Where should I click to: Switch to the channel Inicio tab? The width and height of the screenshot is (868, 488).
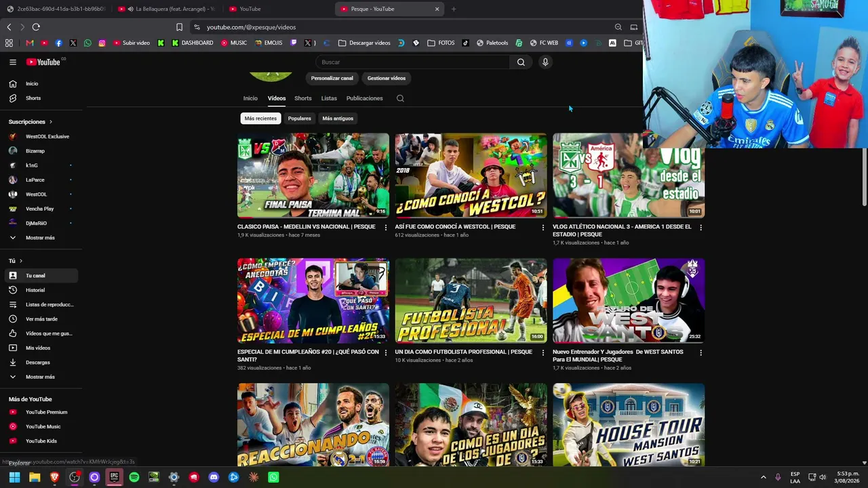pyautogui.click(x=250, y=98)
